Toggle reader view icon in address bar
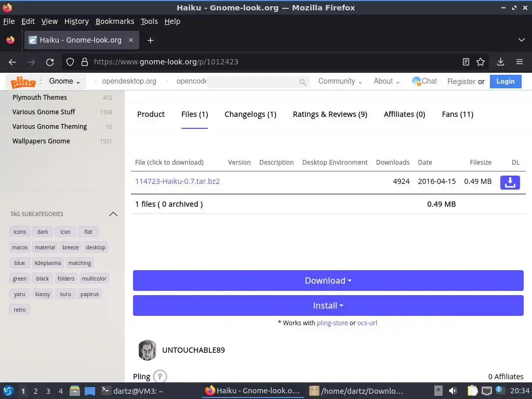This screenshot has height=399, width=532. [466, 62]
